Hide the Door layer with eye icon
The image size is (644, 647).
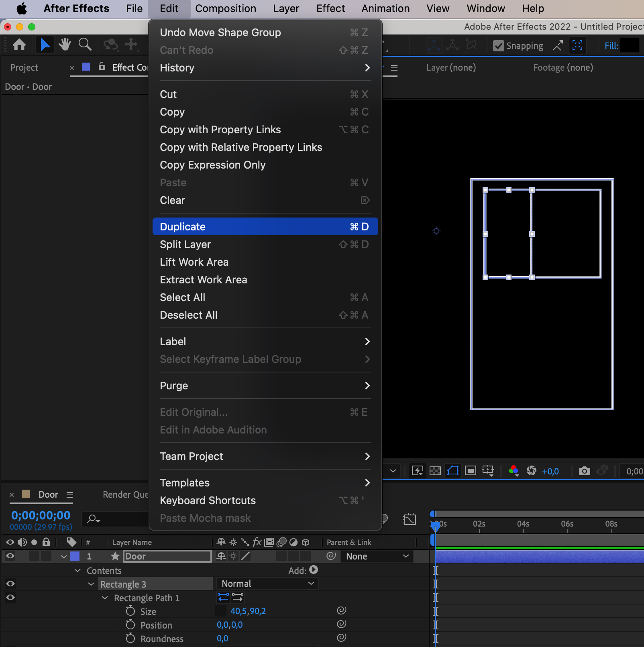point(10,556)
